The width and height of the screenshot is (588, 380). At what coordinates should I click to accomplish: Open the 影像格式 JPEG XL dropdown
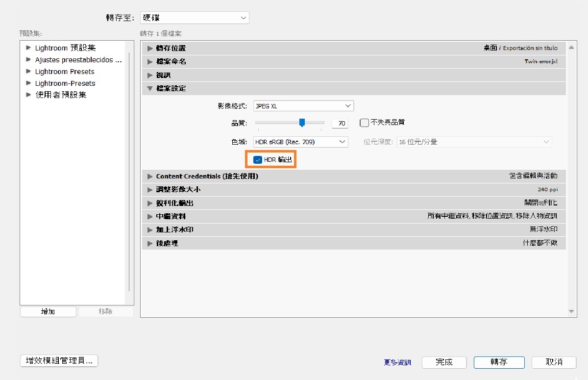click(303, 105)
